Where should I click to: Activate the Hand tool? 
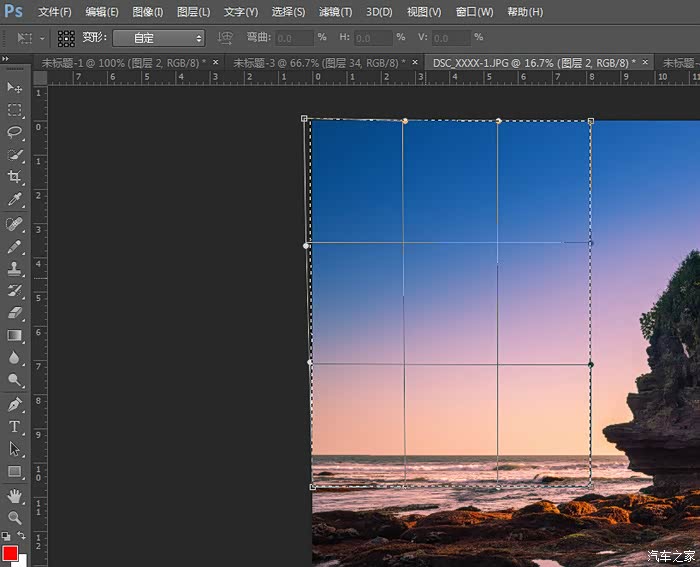(x=15, y=495)
